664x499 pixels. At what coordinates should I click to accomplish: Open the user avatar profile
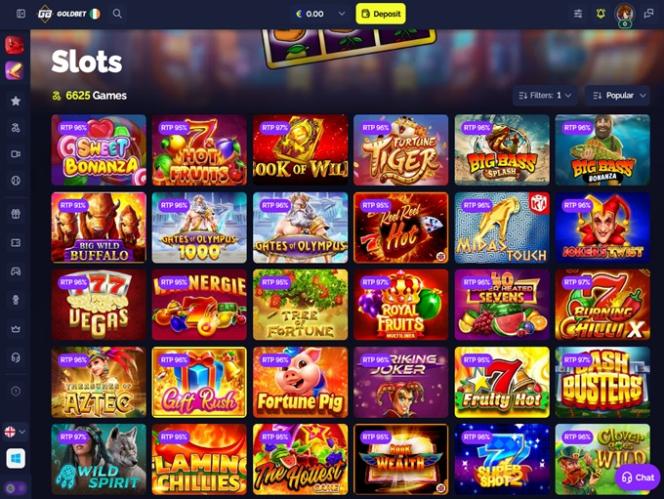(625, 14)
